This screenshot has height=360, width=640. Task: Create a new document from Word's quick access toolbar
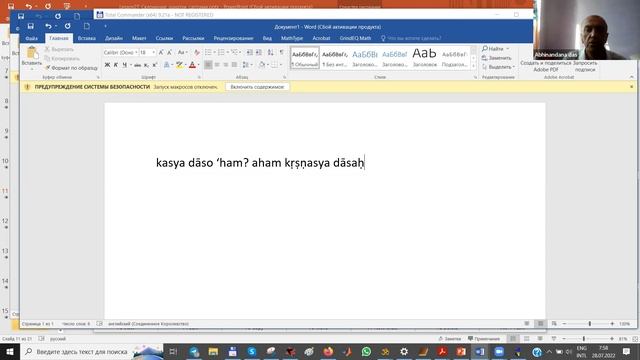(x=87, y=26)
